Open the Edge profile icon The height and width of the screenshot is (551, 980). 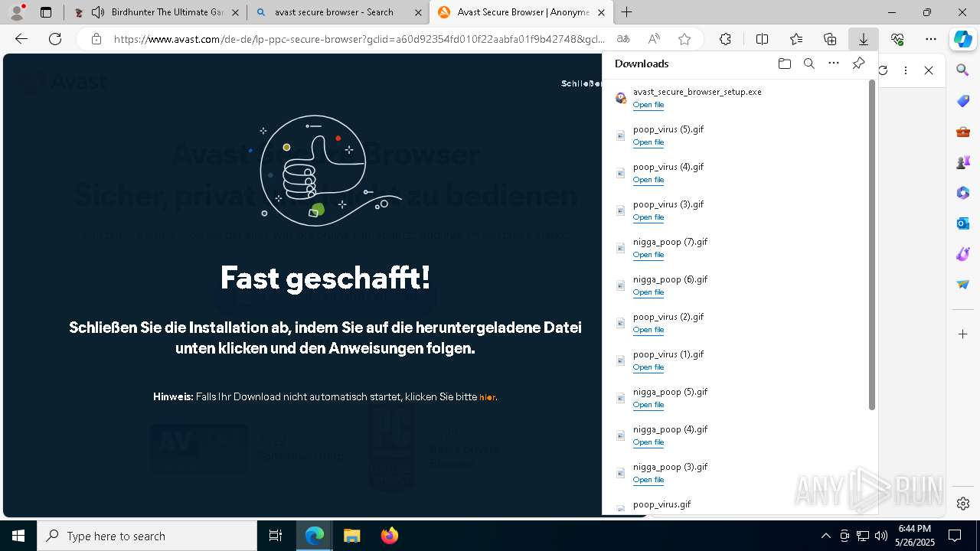[x=17, y=12]
